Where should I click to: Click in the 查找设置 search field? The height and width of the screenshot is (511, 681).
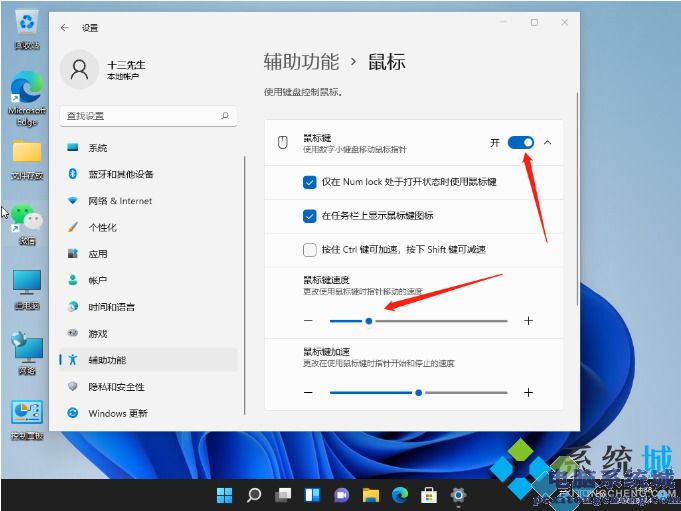click(148, 116)
